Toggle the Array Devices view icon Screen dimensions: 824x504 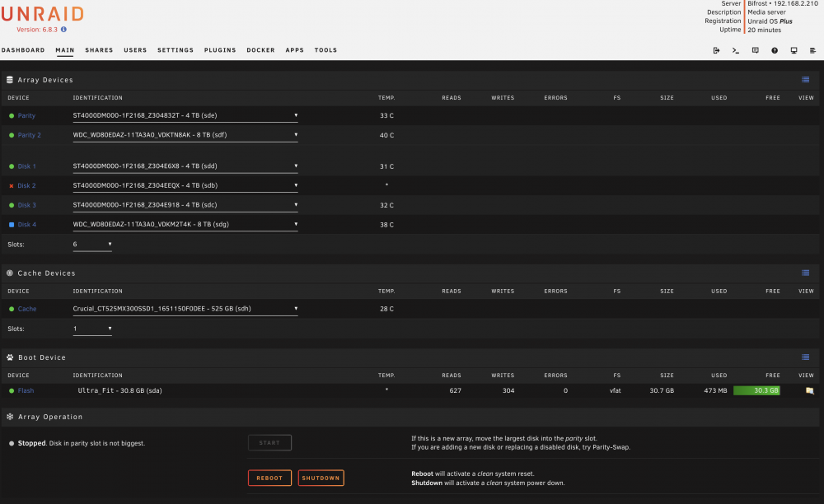coord(806,80)
